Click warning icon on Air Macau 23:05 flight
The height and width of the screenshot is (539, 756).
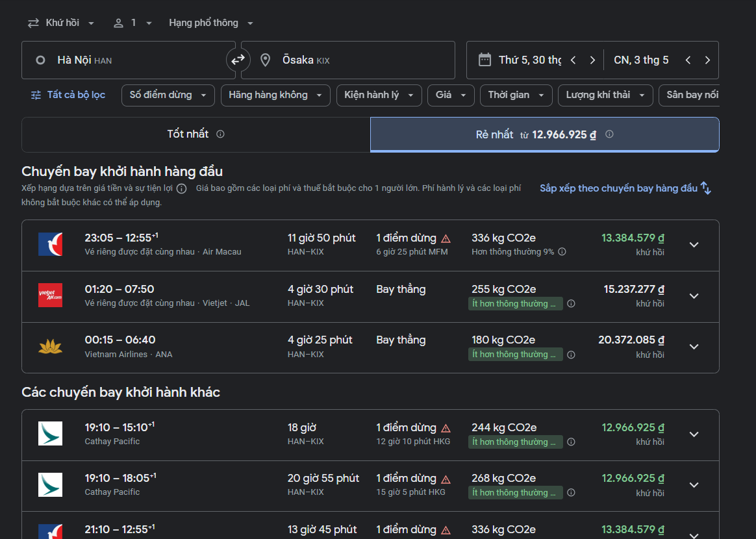tap(446, 238)
